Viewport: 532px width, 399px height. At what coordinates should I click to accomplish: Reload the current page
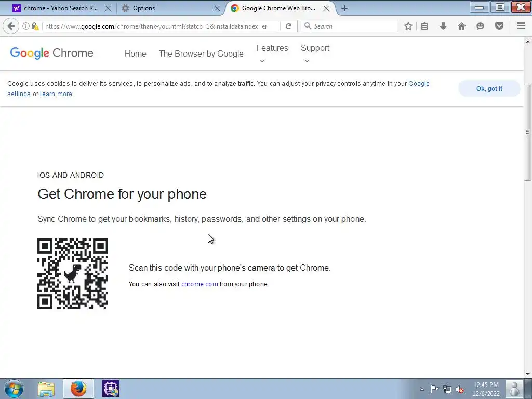(x=288, y=26)
